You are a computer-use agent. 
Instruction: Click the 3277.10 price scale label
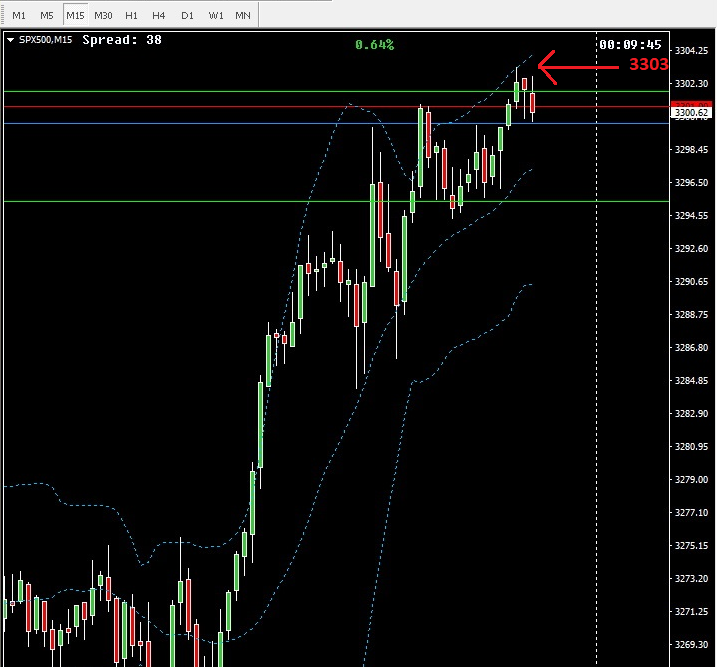[691, 512]
